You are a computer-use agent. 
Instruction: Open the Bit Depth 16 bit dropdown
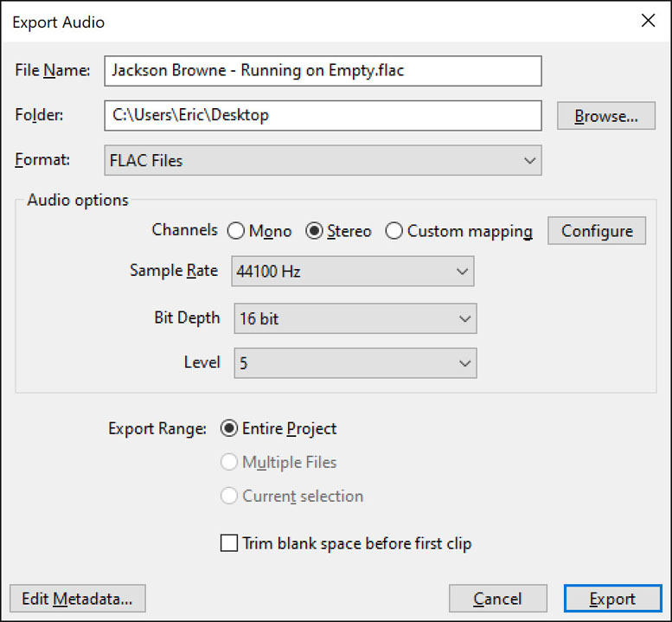tap(355, 318)
